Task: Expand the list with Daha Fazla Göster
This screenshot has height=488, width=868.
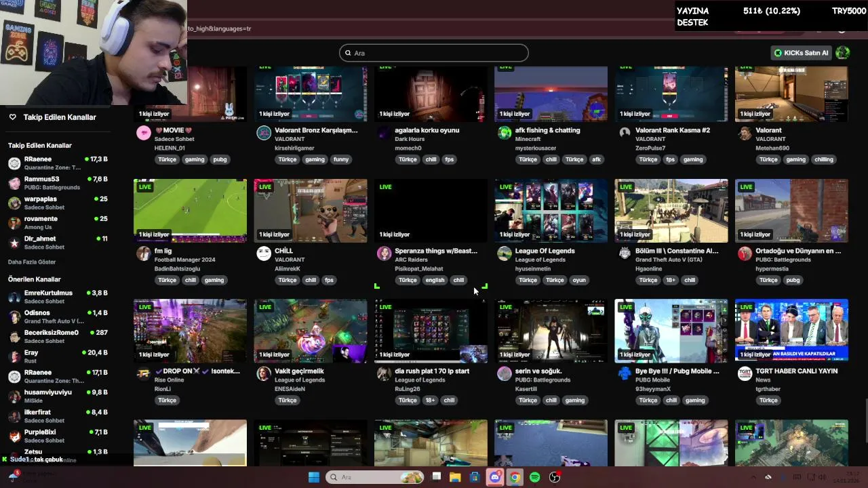Action: click(32, 262)
